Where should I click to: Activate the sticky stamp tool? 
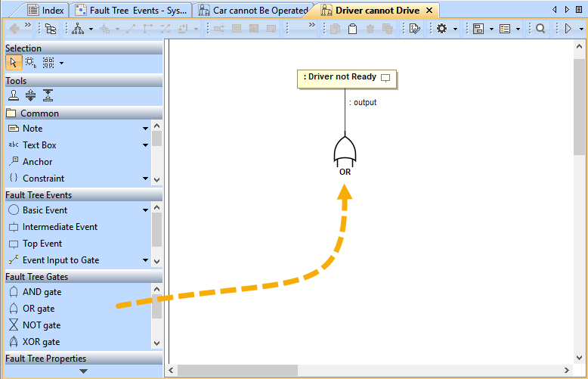click(x=14, y=95)
